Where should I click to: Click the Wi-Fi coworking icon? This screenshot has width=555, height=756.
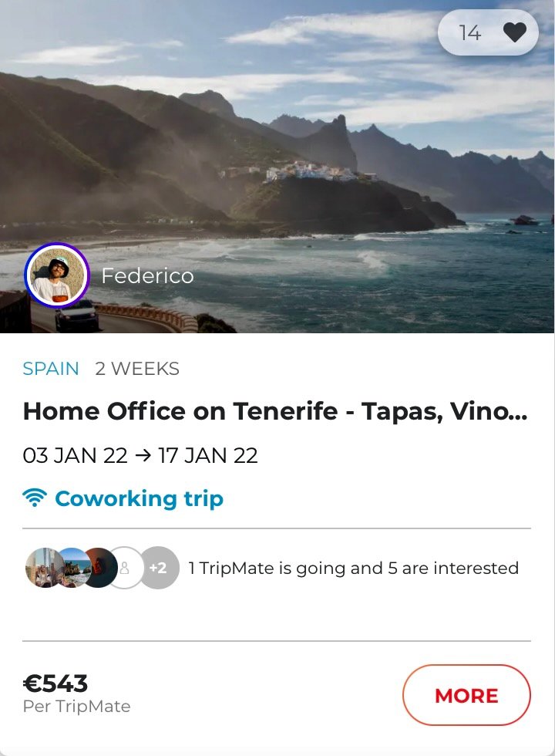(x=35, y=498)
